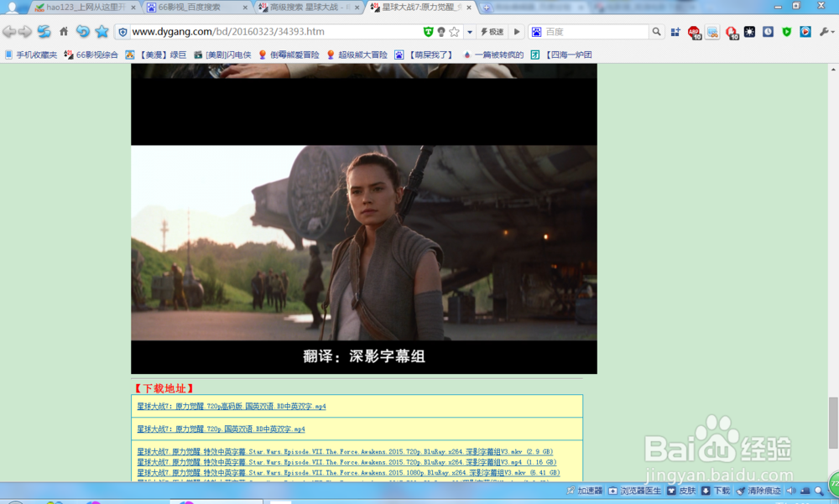Click 清除痕迹 to clear browsing traces
This screenshot has height=504, width=839.
tap(758, 491)
